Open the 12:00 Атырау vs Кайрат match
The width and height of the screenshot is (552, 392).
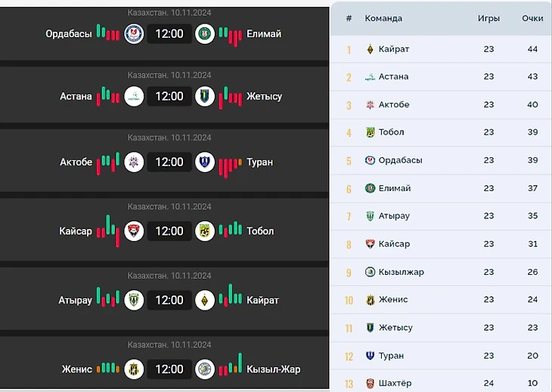tap(169, 300)
